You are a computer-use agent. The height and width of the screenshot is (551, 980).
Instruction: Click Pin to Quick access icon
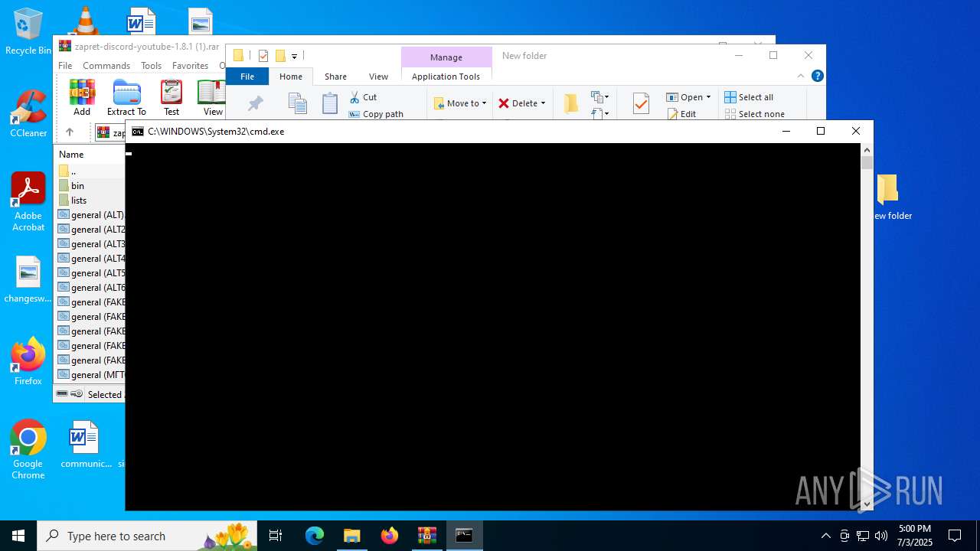pos(255,103)
